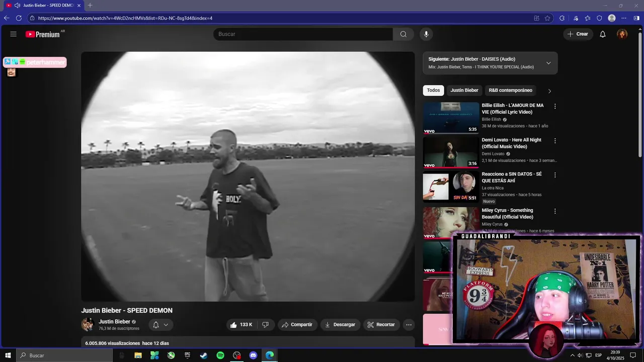The width and height of the screenshot is (644, 362).
Task: Open options for Reacciono a SIN DATOS video
Action: (555, 175)
